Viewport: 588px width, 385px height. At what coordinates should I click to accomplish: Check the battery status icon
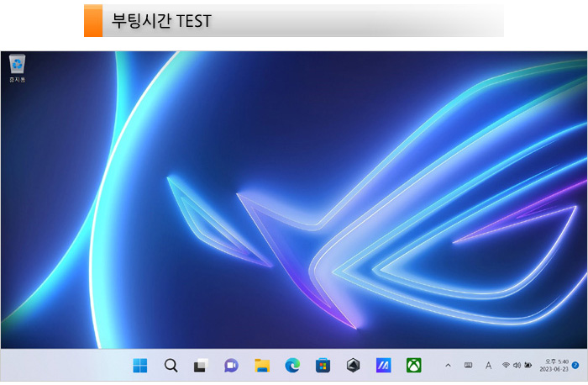coord(528,365)
